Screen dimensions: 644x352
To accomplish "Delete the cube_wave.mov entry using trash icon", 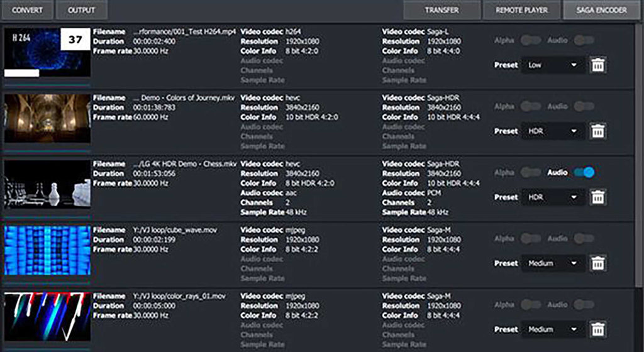I will click(597, 263).
